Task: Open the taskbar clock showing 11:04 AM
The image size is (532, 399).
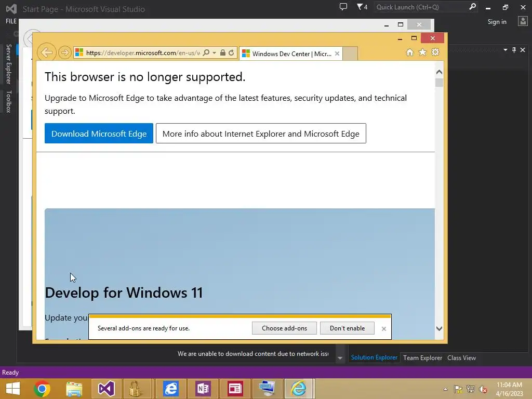Action: [509, 389]
